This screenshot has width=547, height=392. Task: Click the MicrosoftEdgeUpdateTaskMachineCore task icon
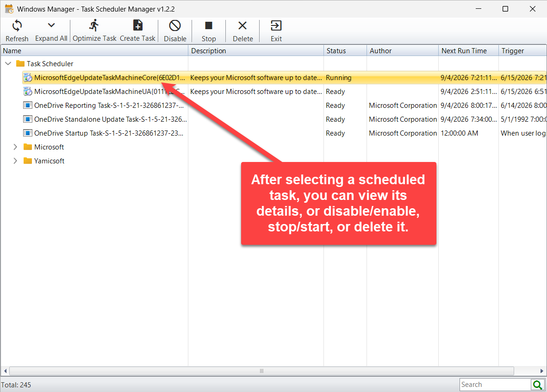click(28, 77)
